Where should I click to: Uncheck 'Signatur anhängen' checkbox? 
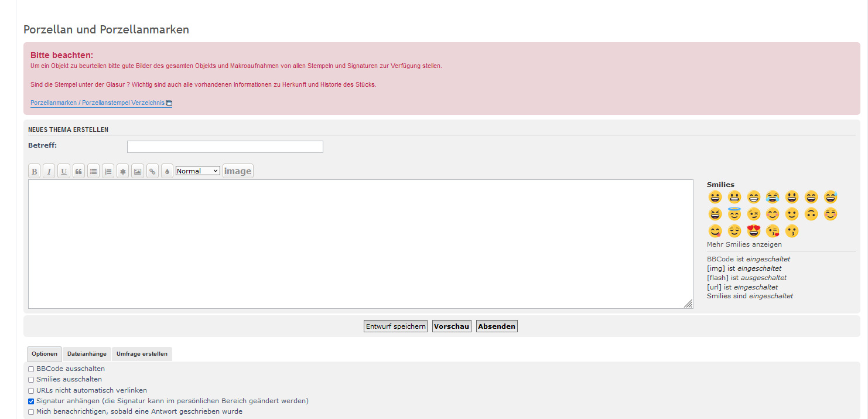31,401
